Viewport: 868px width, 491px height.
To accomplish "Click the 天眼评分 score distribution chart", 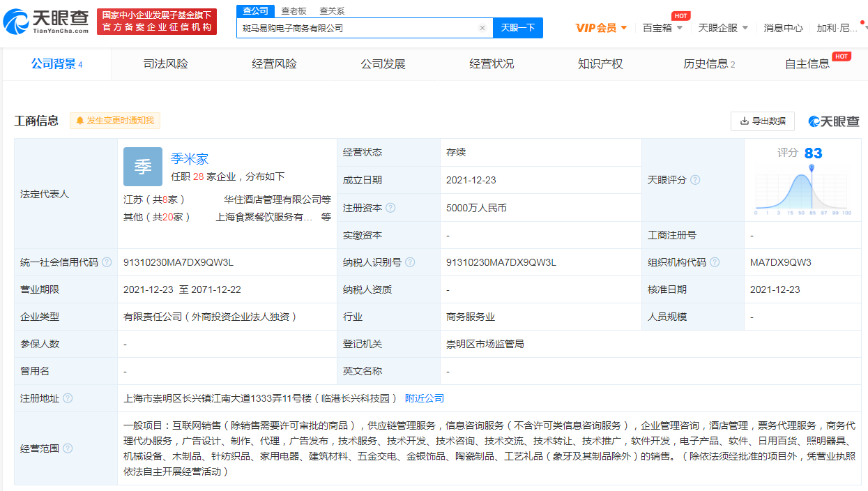I will coord(803,191).
